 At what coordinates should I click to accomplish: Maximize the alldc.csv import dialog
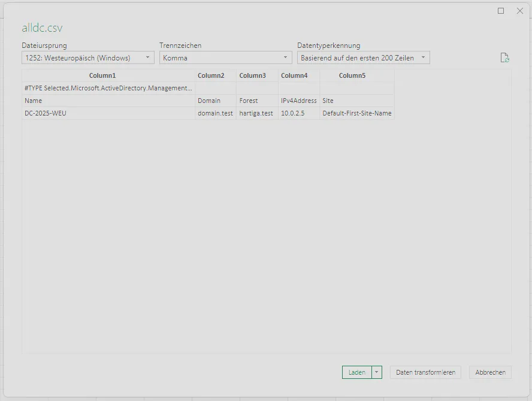pyautogui.click(x=501, y=11)
